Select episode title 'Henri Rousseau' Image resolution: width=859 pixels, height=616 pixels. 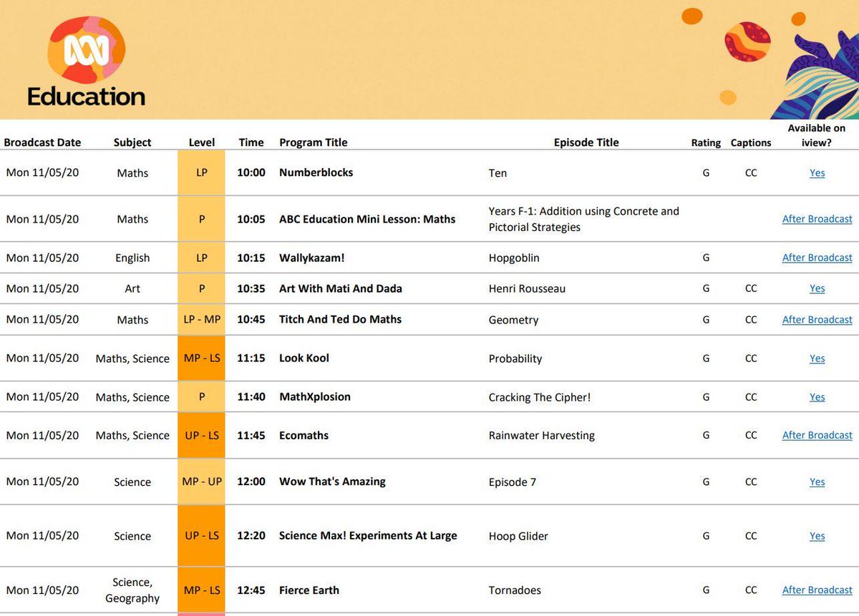click(x=527, y=288)
